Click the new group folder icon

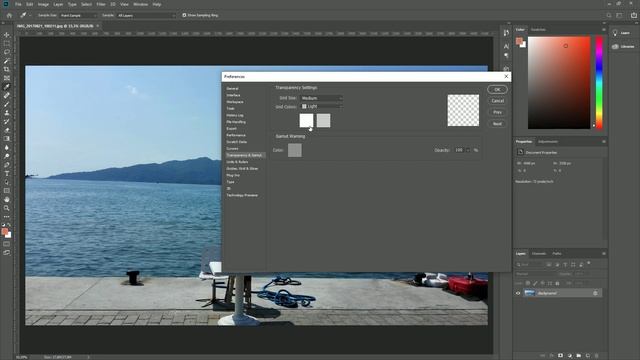[x=579, y=356]
